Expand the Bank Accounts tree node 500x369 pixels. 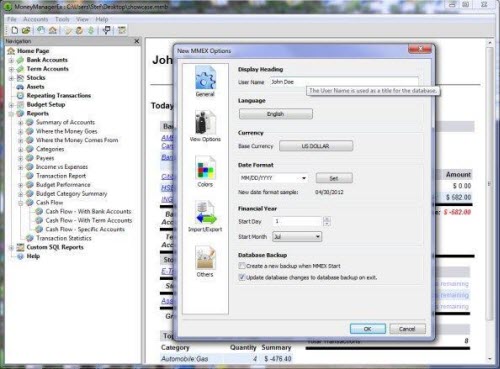[x=11, y=60]
